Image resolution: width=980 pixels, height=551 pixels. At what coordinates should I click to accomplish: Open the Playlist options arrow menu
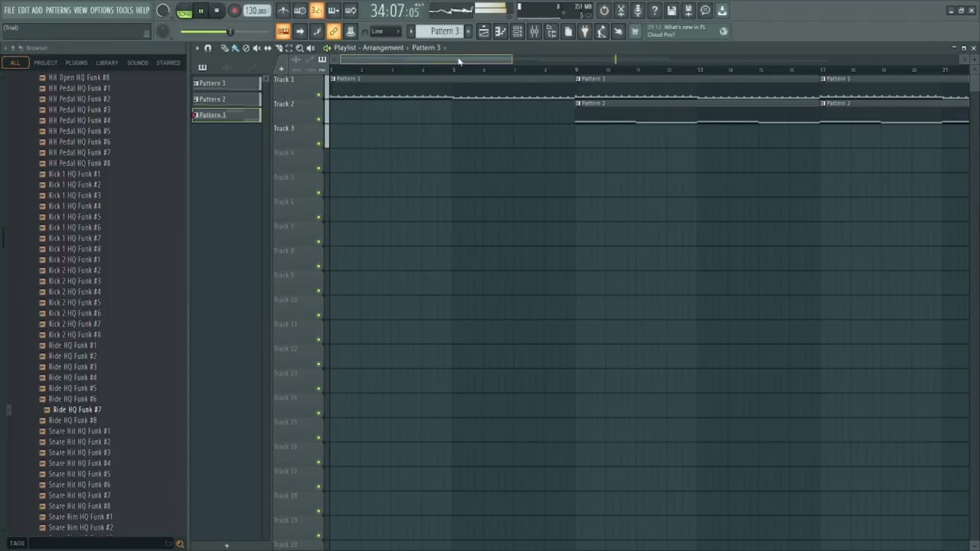coord(197,48)
